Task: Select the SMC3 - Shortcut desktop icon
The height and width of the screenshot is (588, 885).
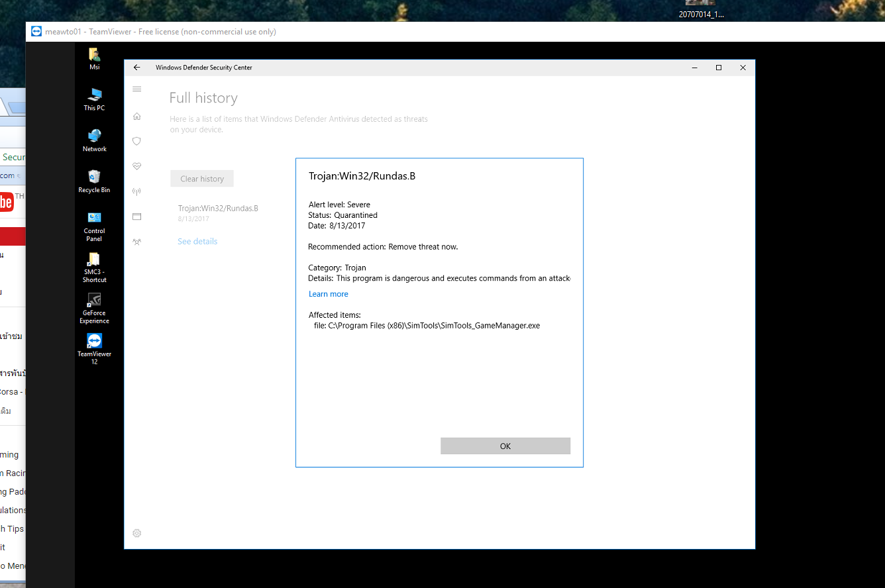Action: [x=95, y=268]
